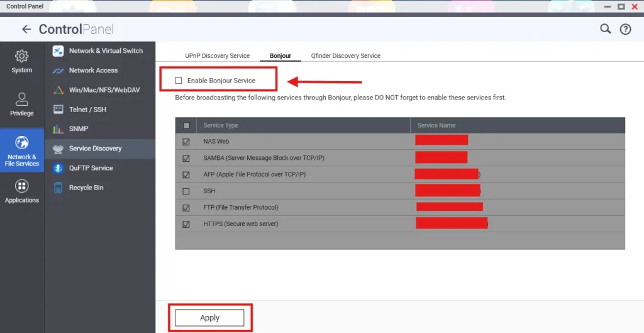Click the Service Discovery icon
Viewport: 644px width, 333px height.
coord(58,149)
